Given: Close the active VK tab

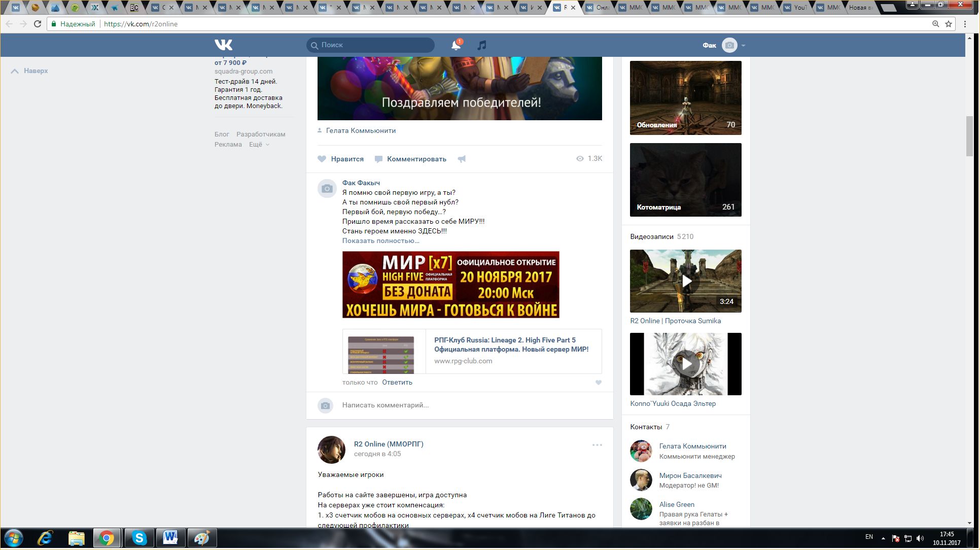Looking at the screenshot, I should coord(573,8).
